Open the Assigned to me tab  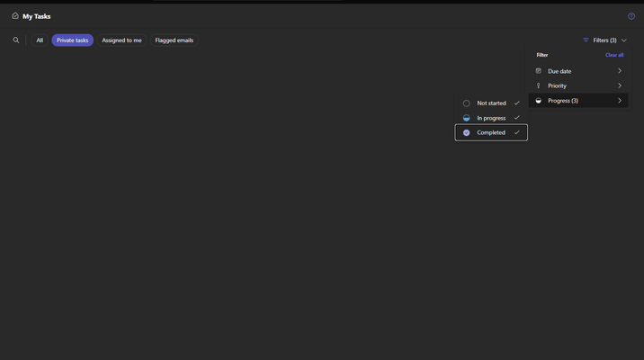[121, 40]
